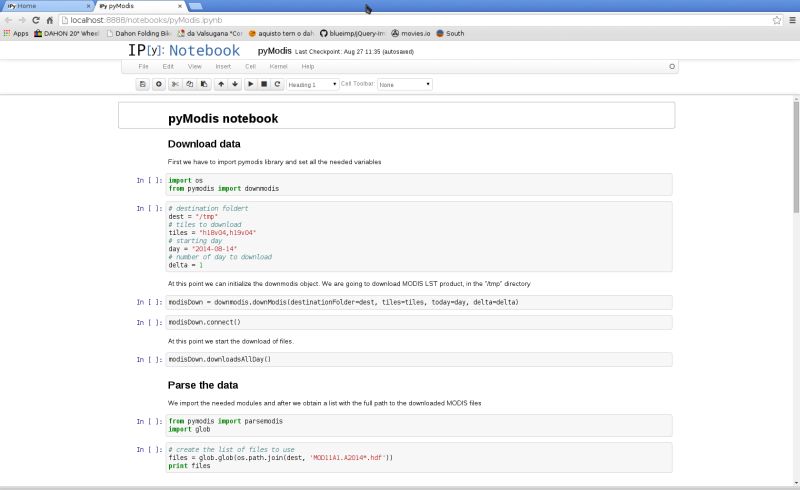Close the pyModis browser tab
The height and width of the screenshot is (490, 800).
coord(180,6)
